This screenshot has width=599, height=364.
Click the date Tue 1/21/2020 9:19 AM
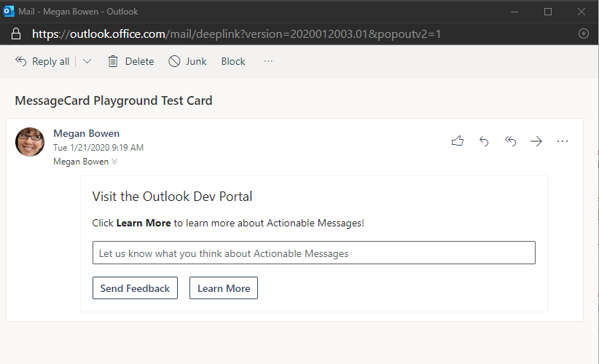coord(98,148)
